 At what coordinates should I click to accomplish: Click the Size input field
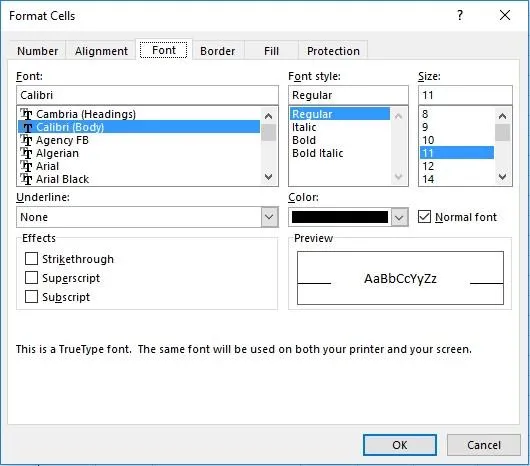pos(465,95)
